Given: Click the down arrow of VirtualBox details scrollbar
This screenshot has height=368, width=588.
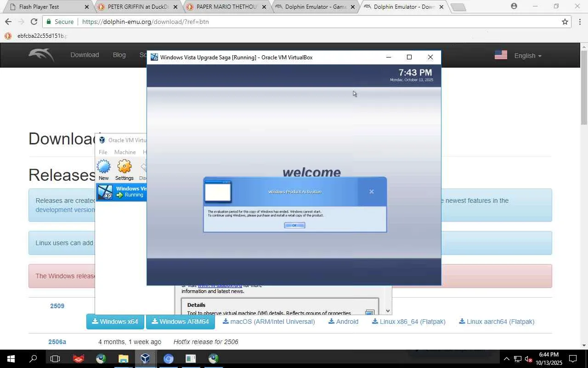Looking at the screenshot, I should (388, 311).
